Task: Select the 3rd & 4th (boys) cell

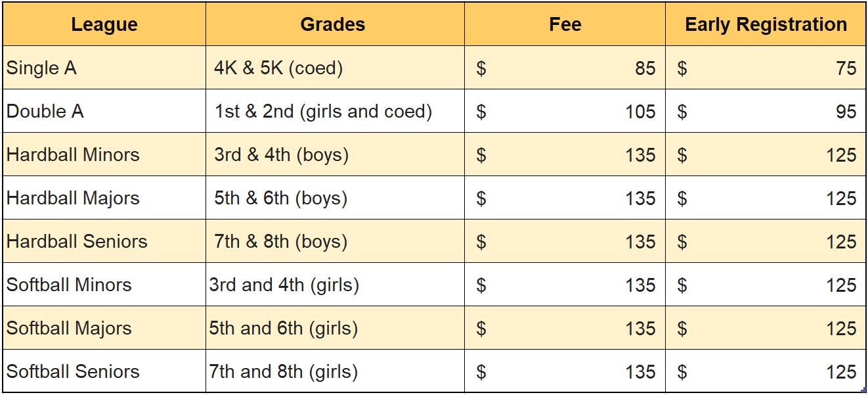Action: point(336,154)
